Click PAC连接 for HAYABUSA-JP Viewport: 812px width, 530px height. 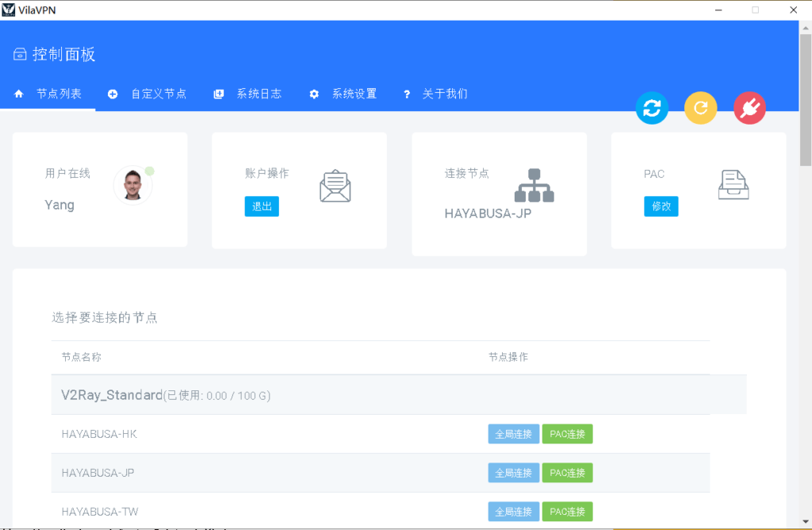(567, 473)
